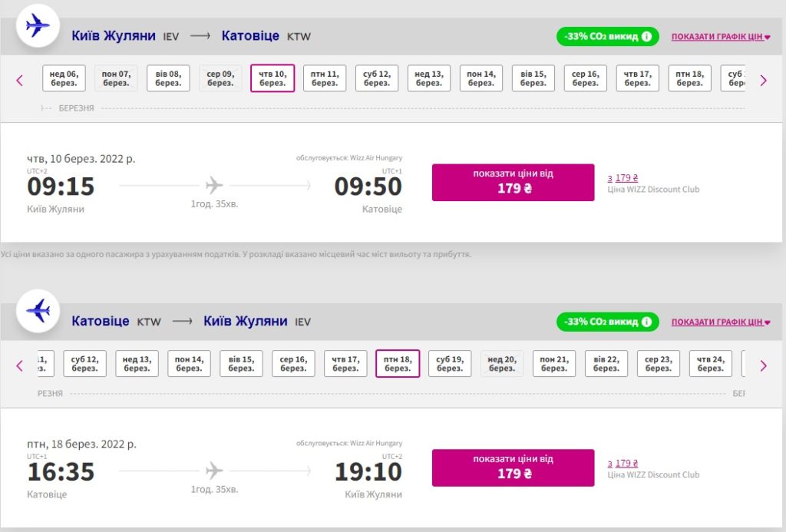The height and width of the screenshot is (532, 786).
Task: Click the airplane icon for Kyiv–Katowice flight
Action: (x=38, y=26)
